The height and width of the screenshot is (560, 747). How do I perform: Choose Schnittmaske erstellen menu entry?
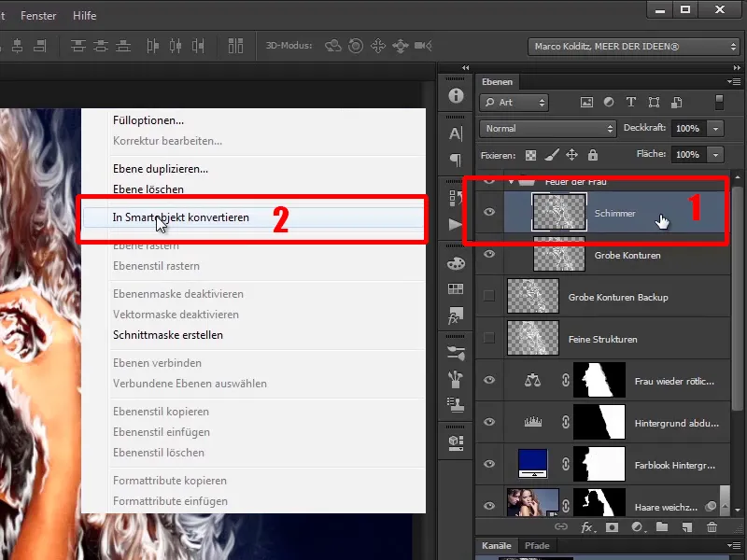tap(168, 335)
